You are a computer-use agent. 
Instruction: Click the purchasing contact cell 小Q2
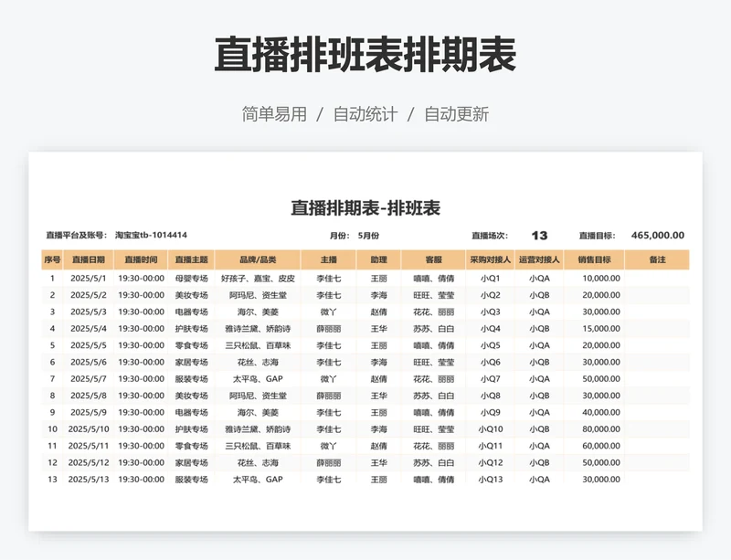(490, 295)
